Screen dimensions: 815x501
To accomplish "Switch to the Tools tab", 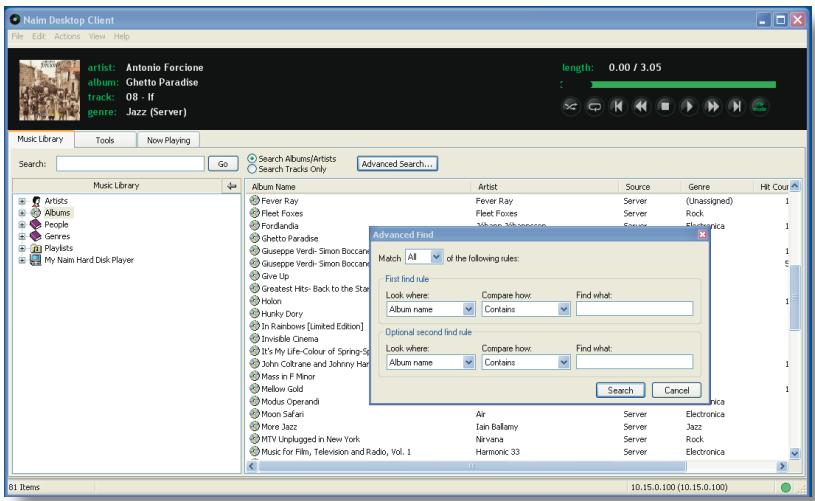I will tap(105, 140).
